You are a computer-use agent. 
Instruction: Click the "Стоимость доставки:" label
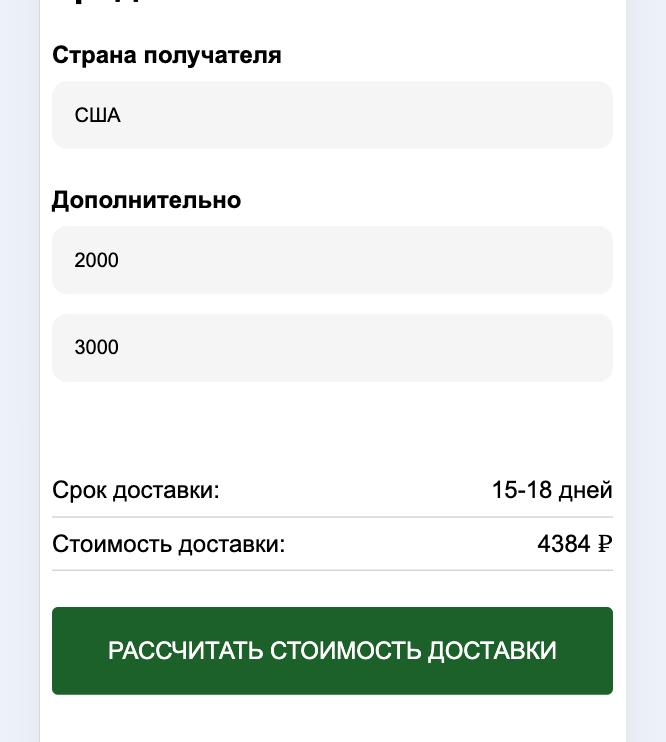click(168, 544)
